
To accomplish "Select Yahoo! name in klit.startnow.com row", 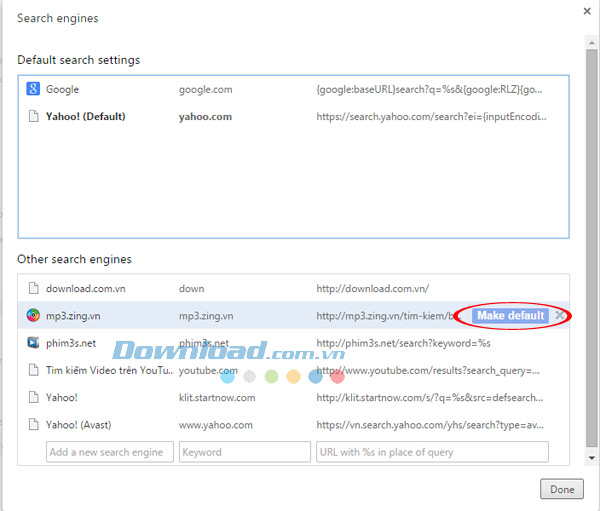I will click(x=62, y=397).
